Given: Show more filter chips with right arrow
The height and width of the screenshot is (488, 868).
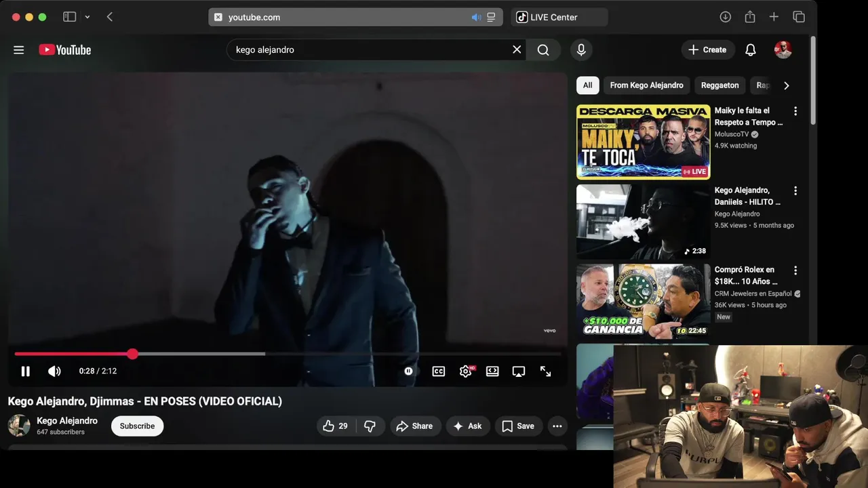Looking at the screenshot, I should click(787, 85).
